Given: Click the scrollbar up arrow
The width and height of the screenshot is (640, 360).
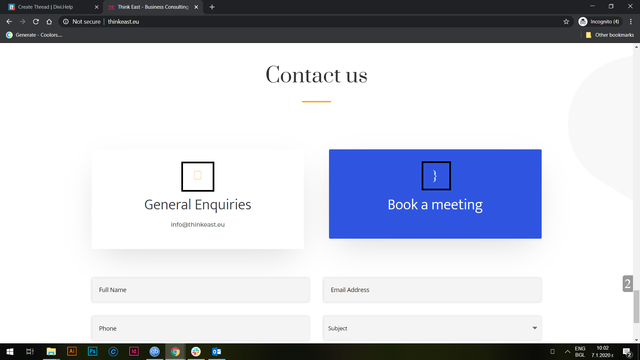Looking at the screenshot, I should [x=636, y=47].
